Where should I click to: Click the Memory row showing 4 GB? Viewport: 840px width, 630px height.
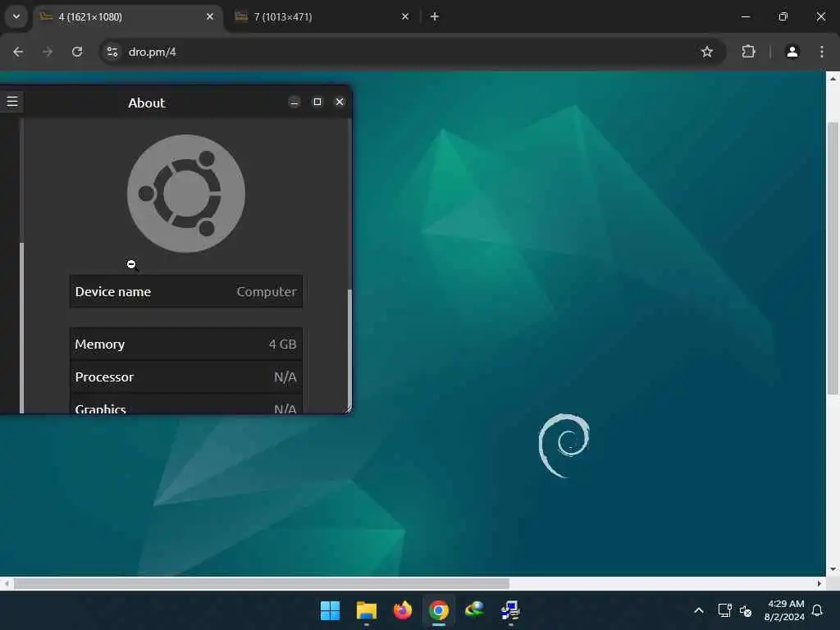coord(186,344)
